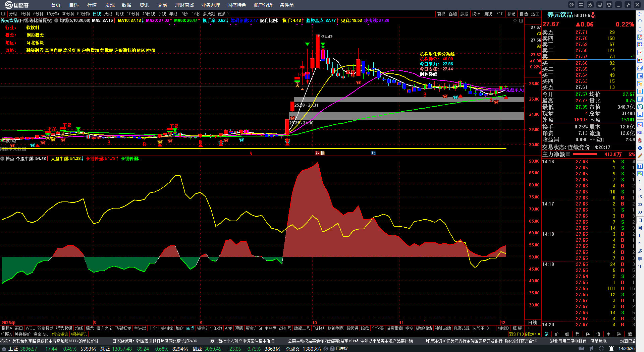Image resolution: width=644 pixels, height=352 pixels.
Task: Open the settings sliders icon in title bar
Action: [581, 5]
